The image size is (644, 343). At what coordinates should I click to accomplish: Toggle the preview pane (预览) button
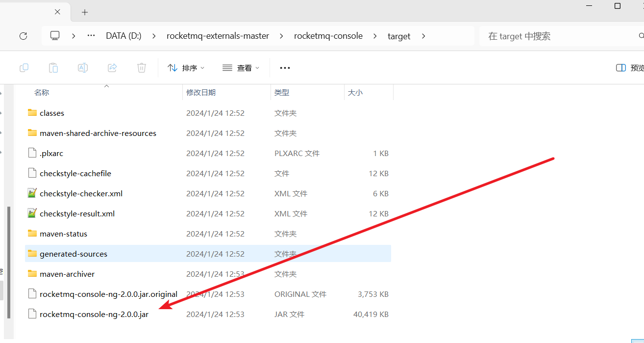pos(630,68)
